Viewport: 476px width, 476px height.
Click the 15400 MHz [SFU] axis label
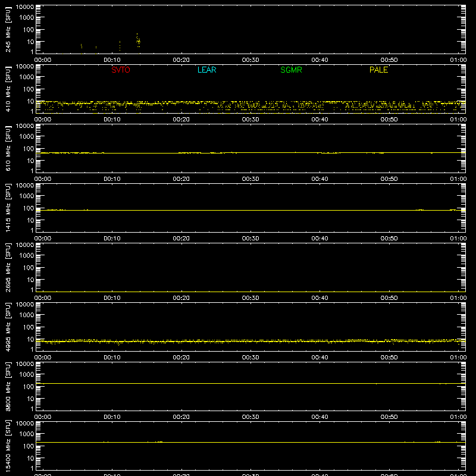[x=8, y=446]
